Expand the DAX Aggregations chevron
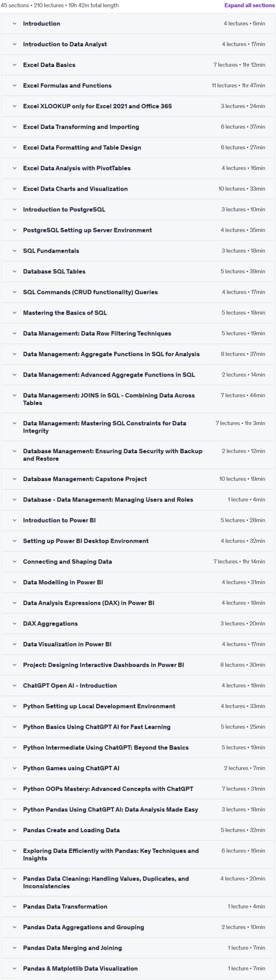The image size is (276, 980). 15,624
